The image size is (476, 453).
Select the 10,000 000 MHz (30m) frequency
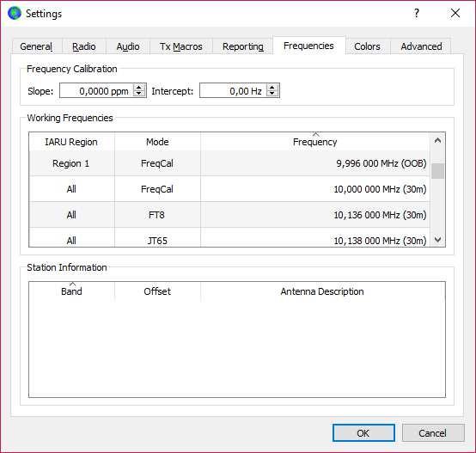point(315,189)
